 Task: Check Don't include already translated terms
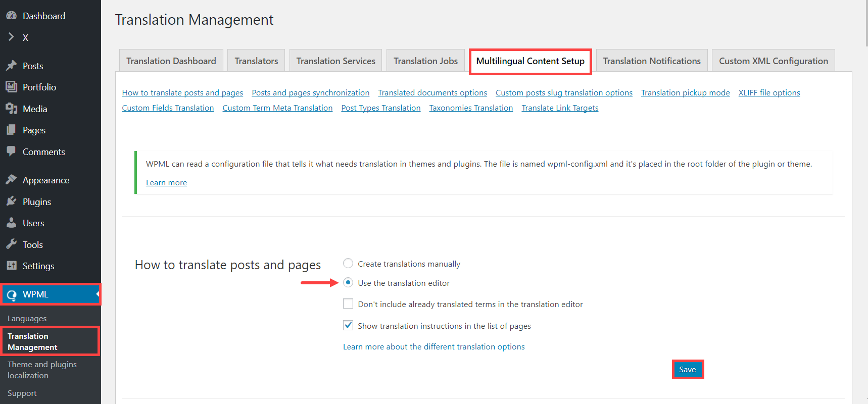(x=348, y=304)
